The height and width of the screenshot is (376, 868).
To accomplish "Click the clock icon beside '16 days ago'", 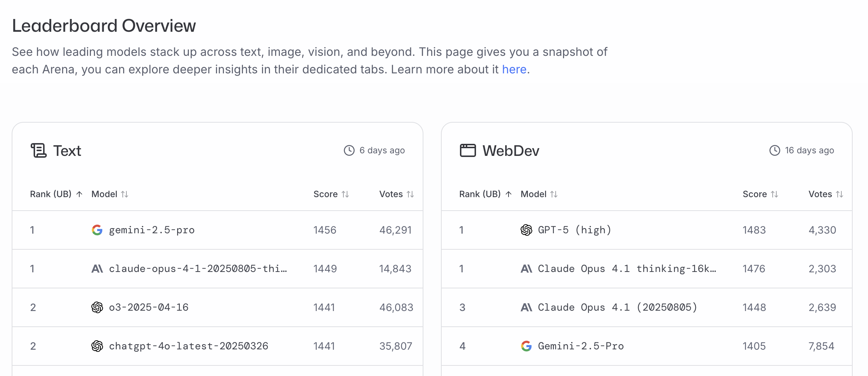I will click(x=774, y=150).
